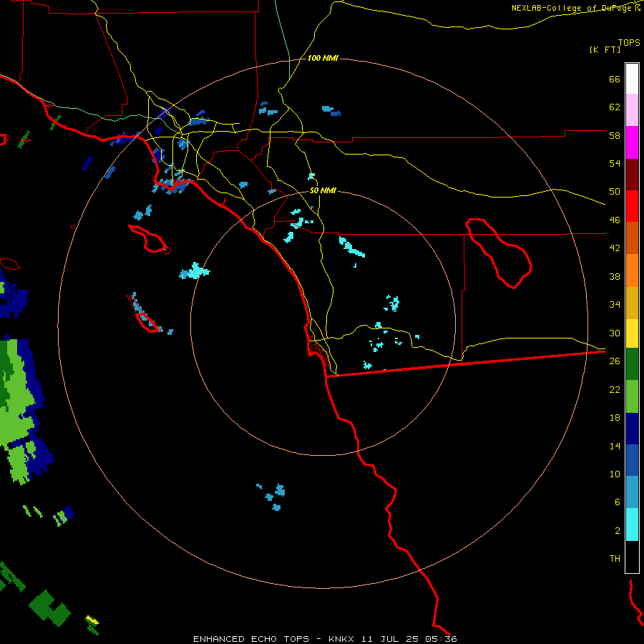644x644 pixels.
Task: Click the Salton Sea outline
Action: coord(499,253)
